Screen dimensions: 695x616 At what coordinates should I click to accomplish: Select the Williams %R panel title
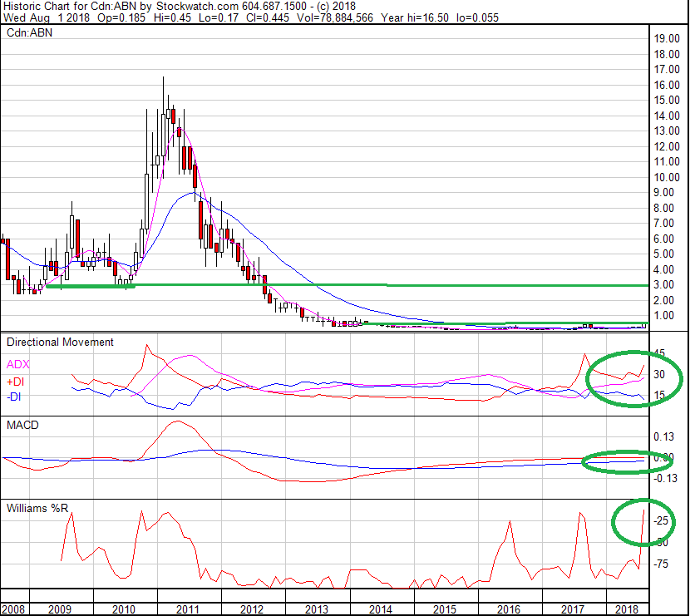pyautogui.click(x=39, y=506)
